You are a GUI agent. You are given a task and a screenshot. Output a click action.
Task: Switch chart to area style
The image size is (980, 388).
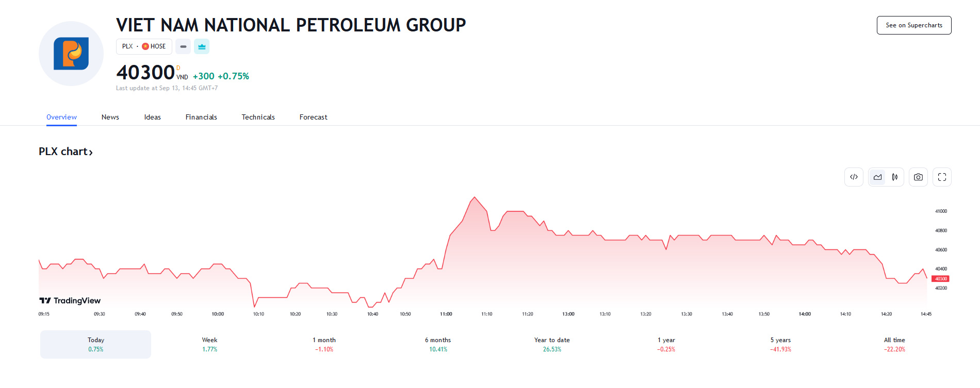[x=877, y=177]
